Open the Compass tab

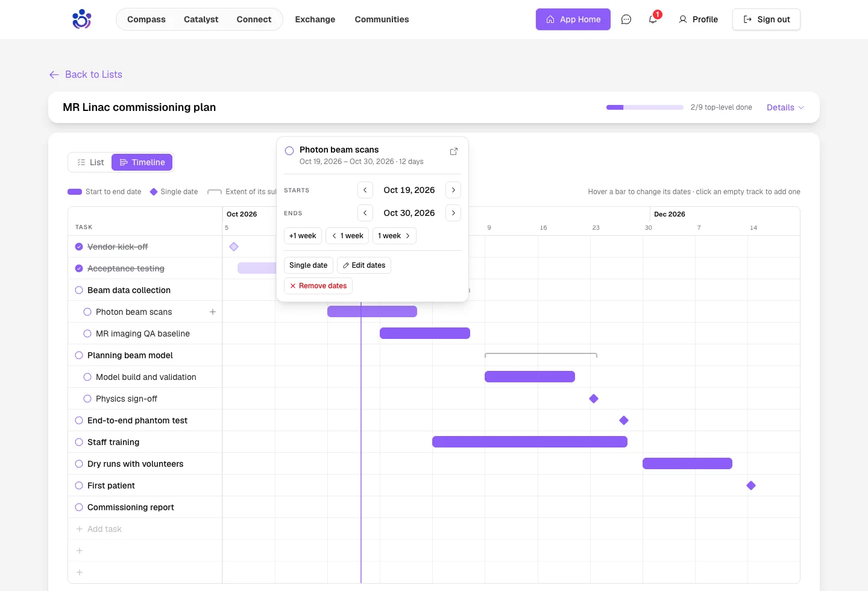click(x=146, y=19)
